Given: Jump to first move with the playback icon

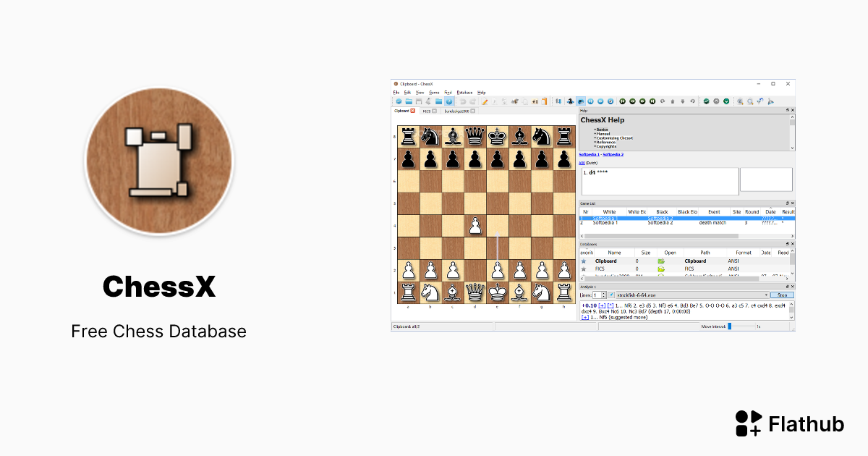Looking at the screenshot, I should pos(622,102).
